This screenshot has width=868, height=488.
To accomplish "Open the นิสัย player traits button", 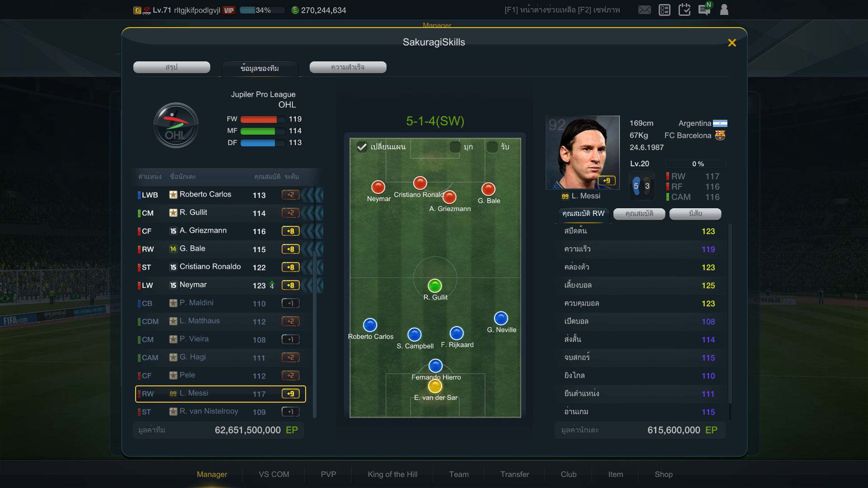I will pos(695,214).
